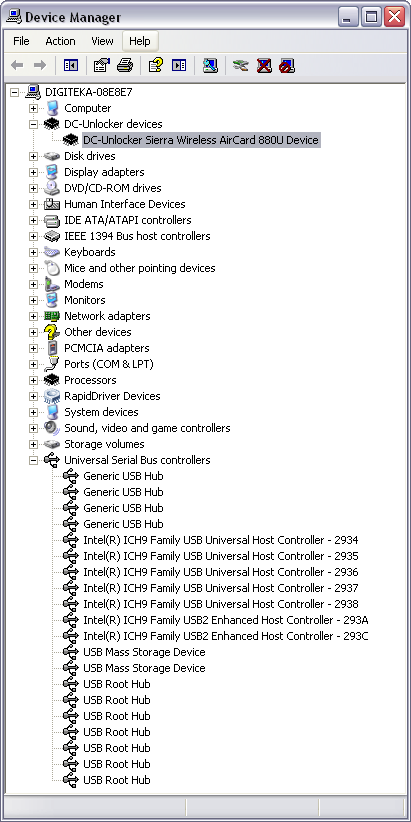411x822 pixels.
Task: Click the Storage volumes icon
Action: point(51,444)
